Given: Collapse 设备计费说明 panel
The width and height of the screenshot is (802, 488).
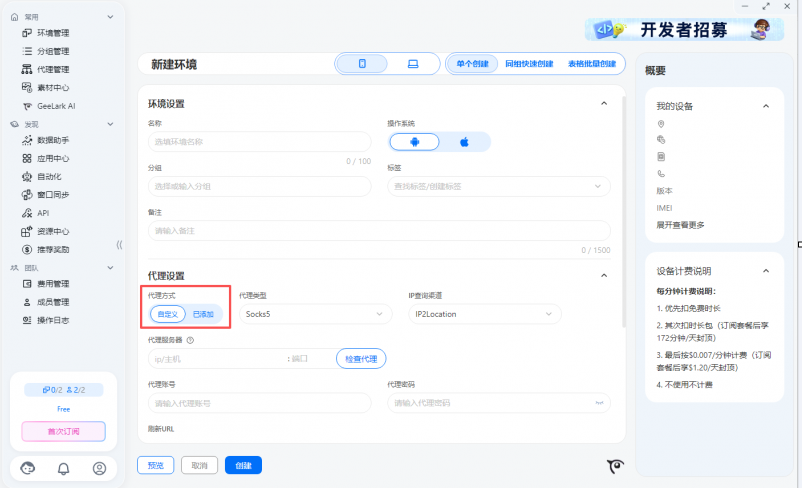Looking at the screenshot, I should 766,271.
